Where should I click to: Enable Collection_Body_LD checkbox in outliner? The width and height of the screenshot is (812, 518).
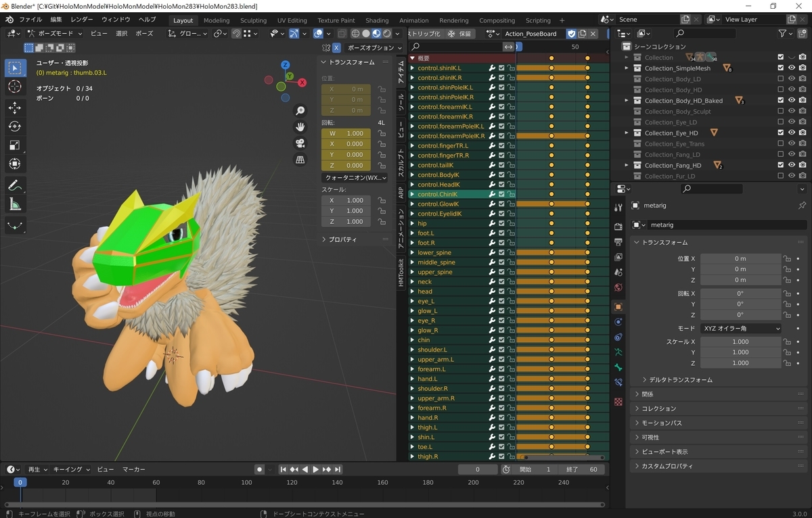pyautogui.click(x=781, y=79)
